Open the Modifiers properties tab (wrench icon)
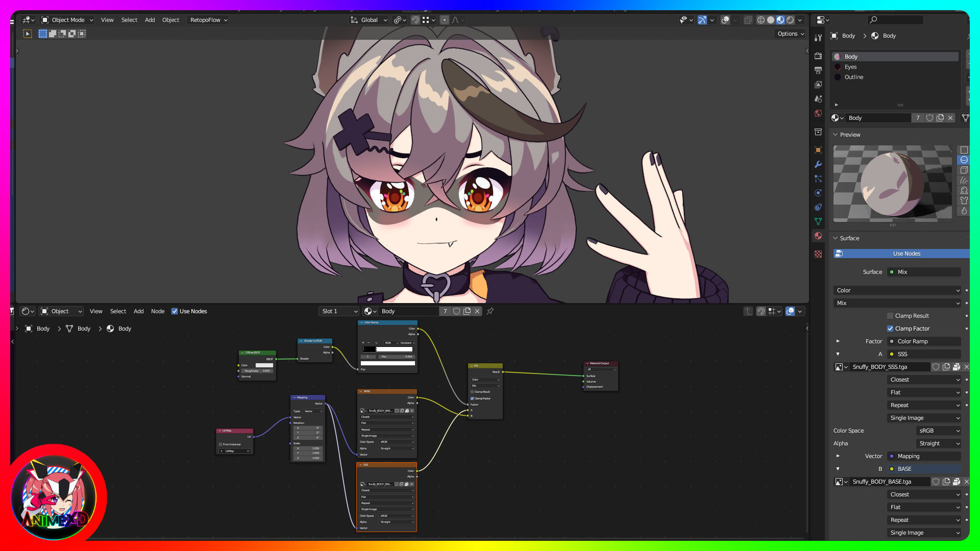The width and height of the screenshot is (980, 551). click(818, 164)
